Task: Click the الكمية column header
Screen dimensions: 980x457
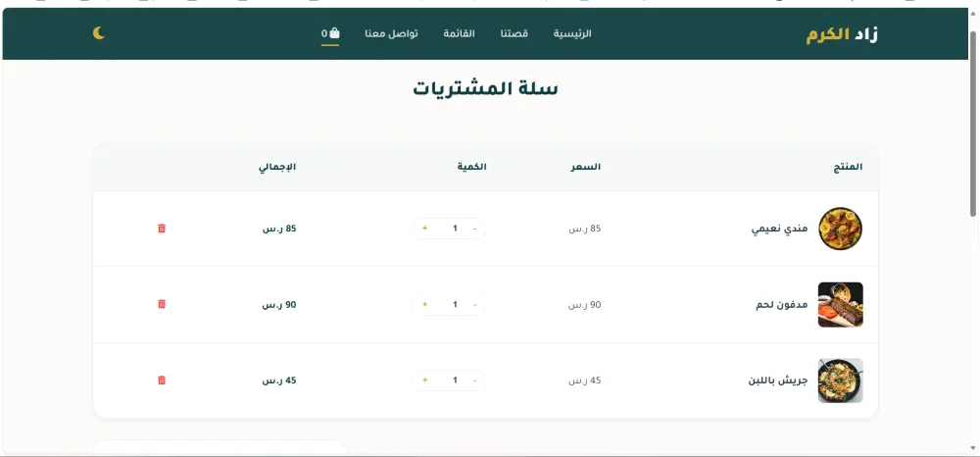Action: click(x=472, y=167)
